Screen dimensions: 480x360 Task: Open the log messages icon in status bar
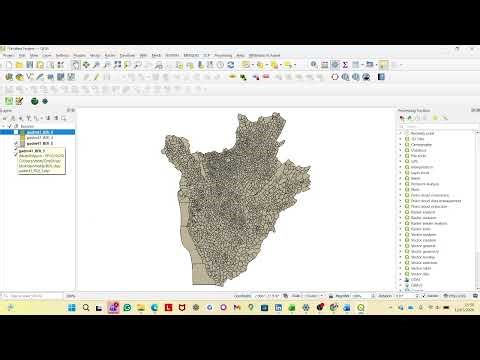click(x=475, y=296)
